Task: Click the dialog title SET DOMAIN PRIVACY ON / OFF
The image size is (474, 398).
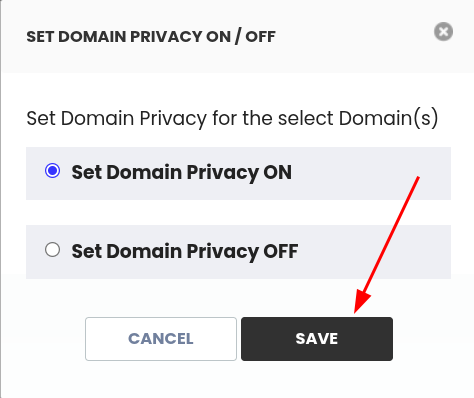Action: 151,37
